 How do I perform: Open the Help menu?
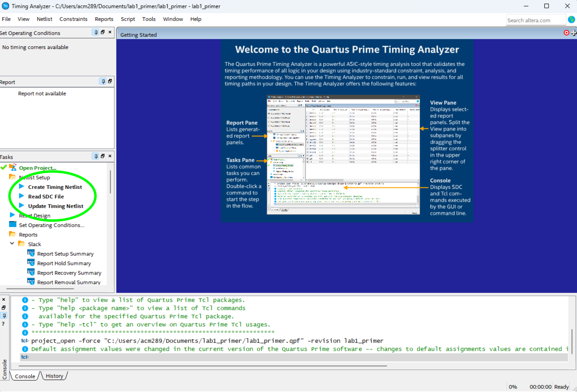tap(196, 19)
